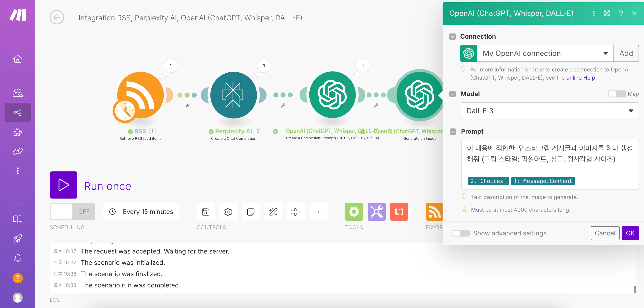Open the My OpenAI connection dropdown
The image size is (644, 308).
click(545, 53)
